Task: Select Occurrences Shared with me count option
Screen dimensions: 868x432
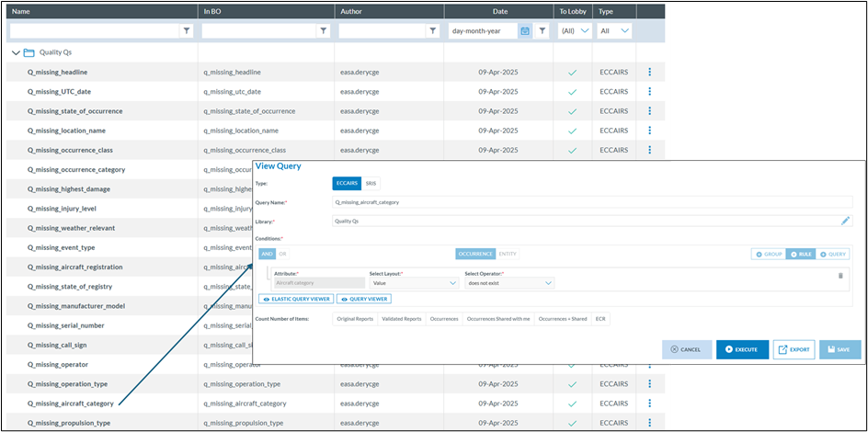Action: [500, 319]
